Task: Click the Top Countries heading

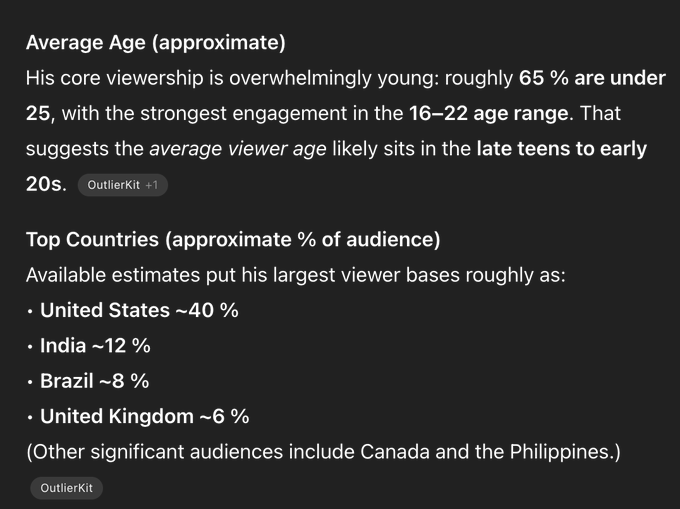Action: click(x=232, y=240)
